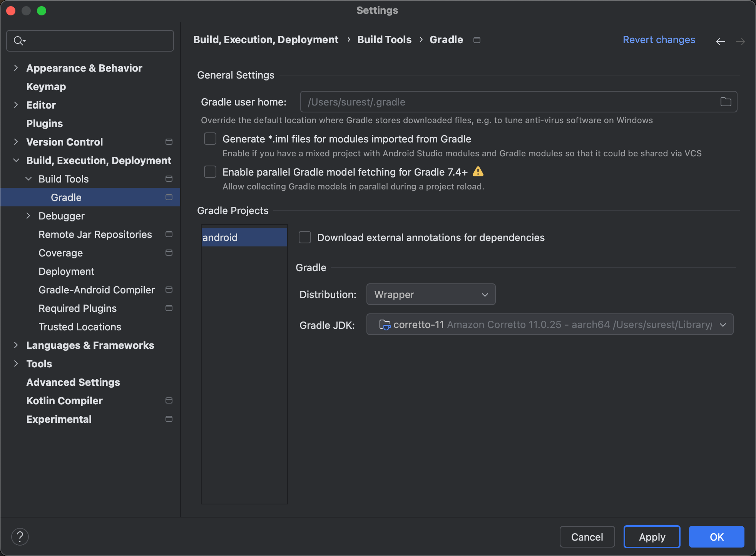Click project-level icon on Remote Jar Repositories row

(x=169, y=234)
